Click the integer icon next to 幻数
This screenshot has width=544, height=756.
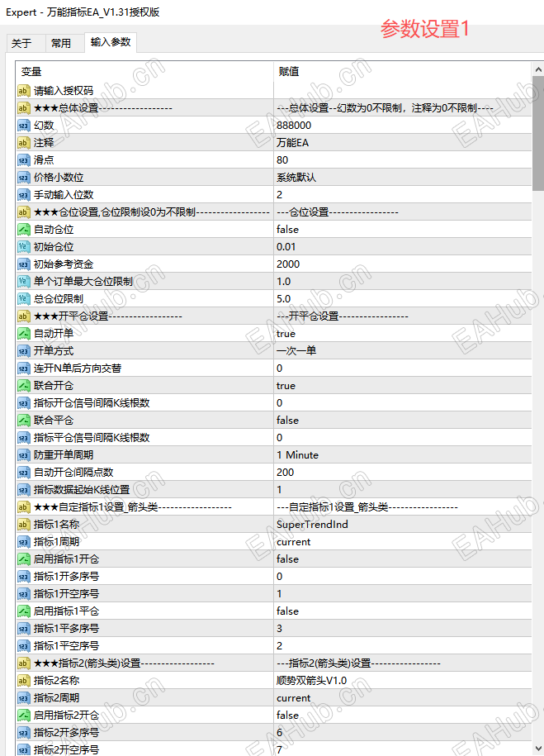tap(24, 126)
